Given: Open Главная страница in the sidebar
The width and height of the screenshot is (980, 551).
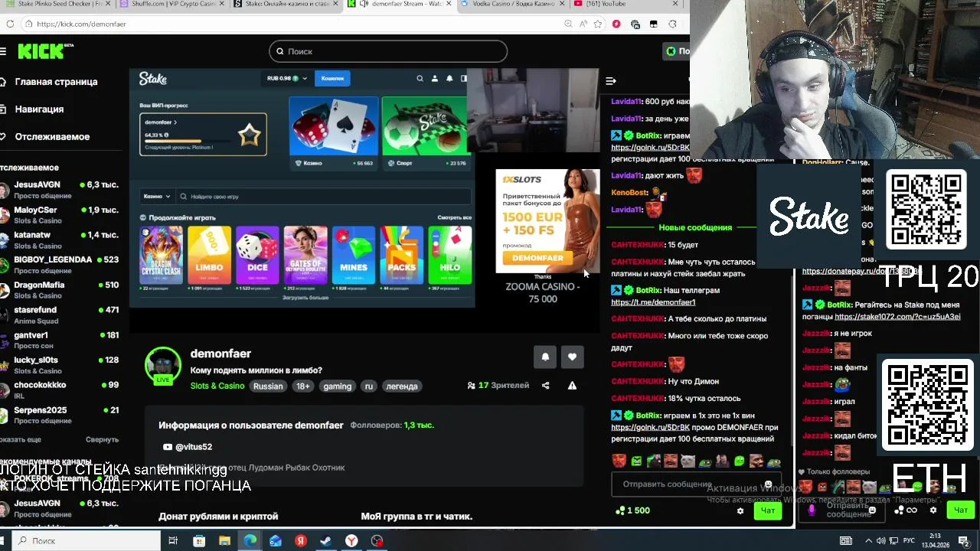Looking at the screenshot, I should [x=49, y=82].
